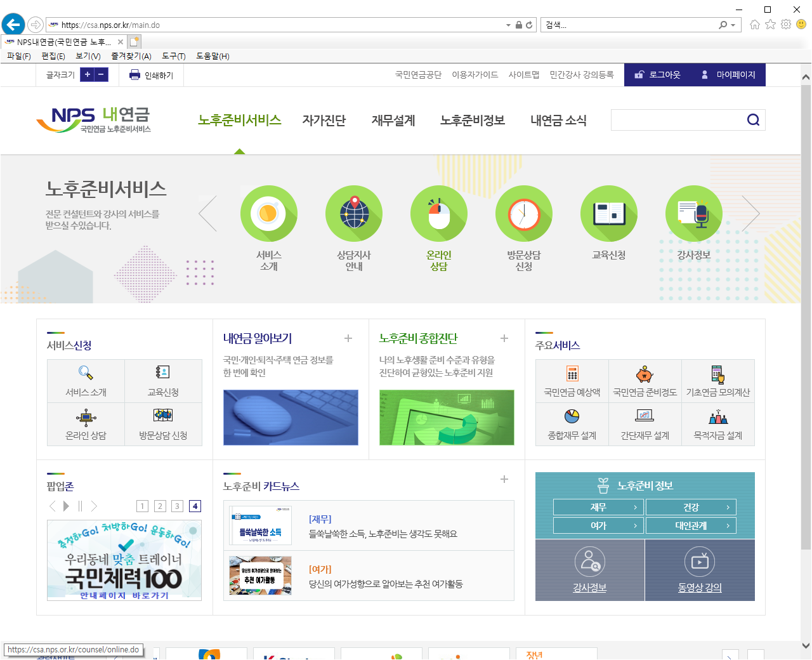Open 대인관계 category in 노후준비 정보
The width and height of the screenshot is (812, 660).
(x=691, y=525)
